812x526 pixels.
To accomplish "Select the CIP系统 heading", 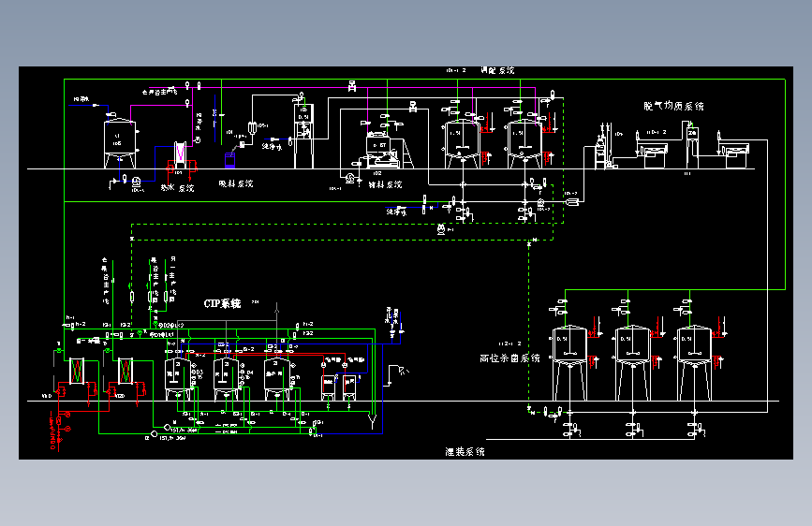I will (222, 304).
